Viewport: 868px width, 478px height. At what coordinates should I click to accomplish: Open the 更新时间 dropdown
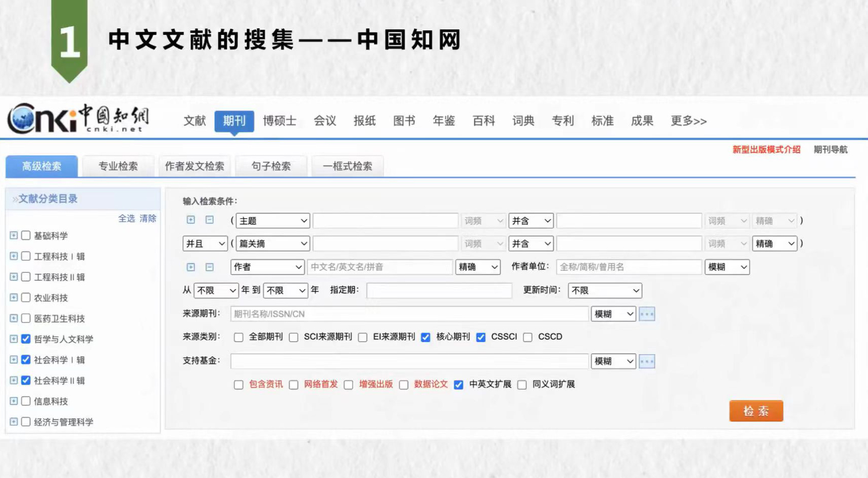(604, 291)
